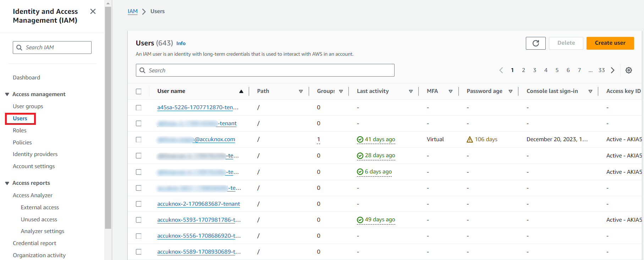Close the IAM navigation panel
644x260 pixels.
tap(93, 11)
